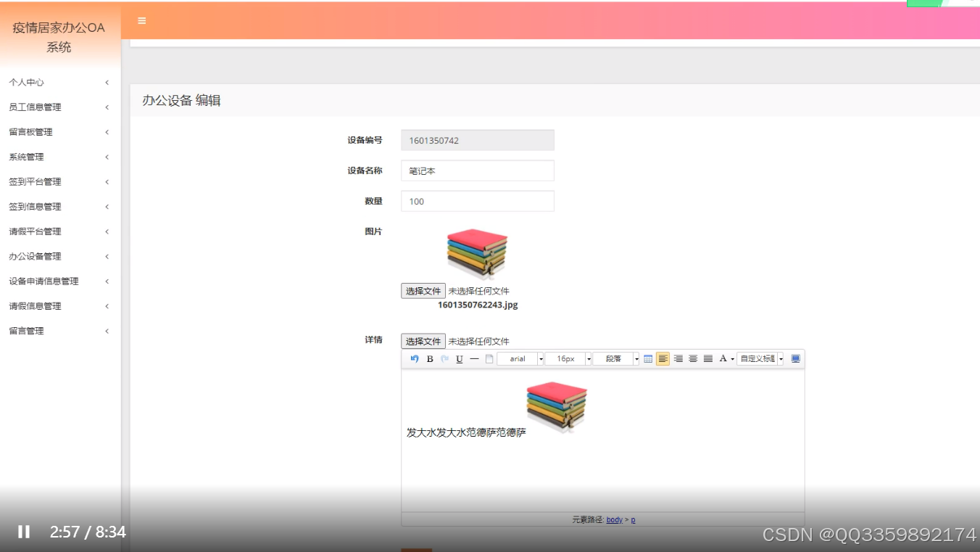980x552 pixels.
Task: Click the center align icon in the editor toolbar
Action: coord(693,359)
